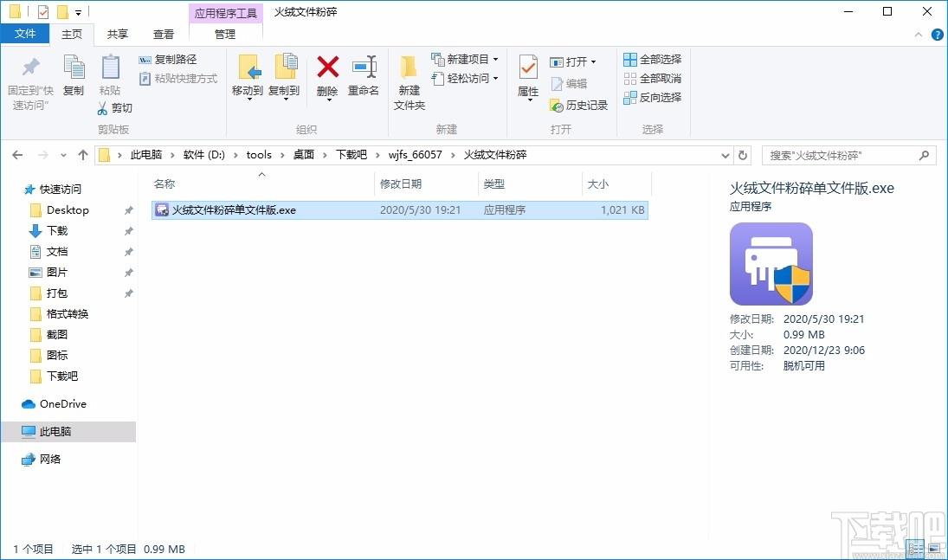The width and height of the screenshot is (948, 560).
Task: Click the Copy icon in ribbon
Action: click(x=74, y=67)
